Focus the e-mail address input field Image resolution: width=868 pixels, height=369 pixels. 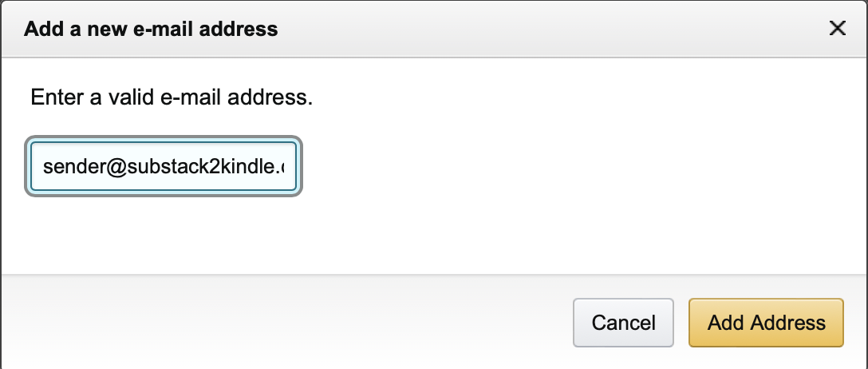click(x=164, y=167)
